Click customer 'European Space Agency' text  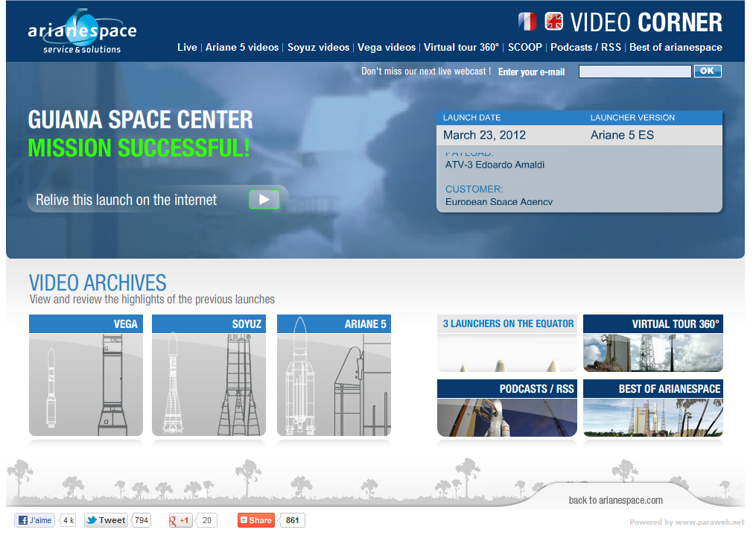coord(499,202)
